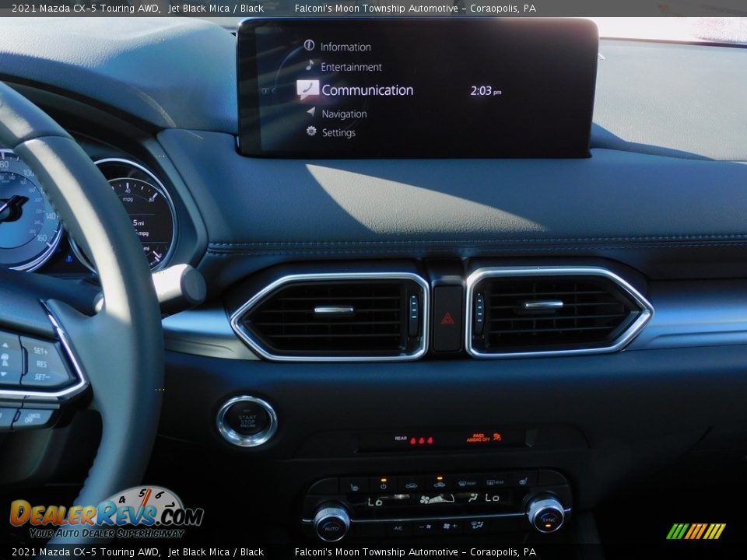Toggle the A/C button
The width and height of the screenshot is (747, 560).
[398, 528]
